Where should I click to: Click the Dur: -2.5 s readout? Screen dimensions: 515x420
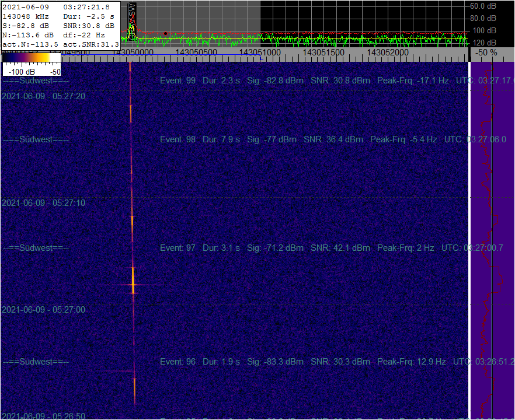(x=89, y=16)
